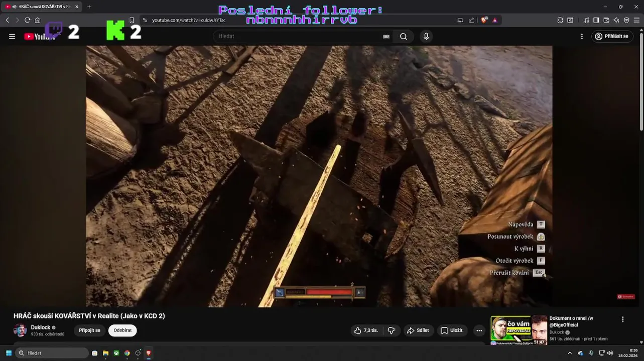Open a new browser tab with plus

point(89,7)
